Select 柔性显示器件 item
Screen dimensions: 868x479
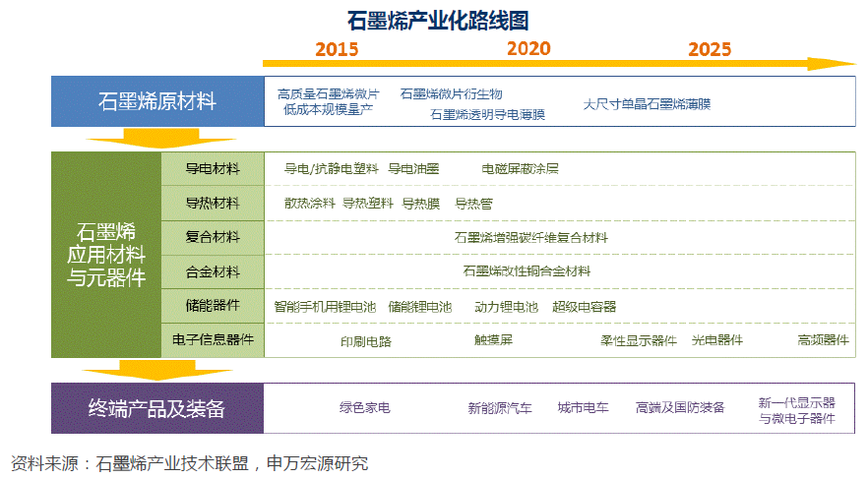(x=639, y=340)
